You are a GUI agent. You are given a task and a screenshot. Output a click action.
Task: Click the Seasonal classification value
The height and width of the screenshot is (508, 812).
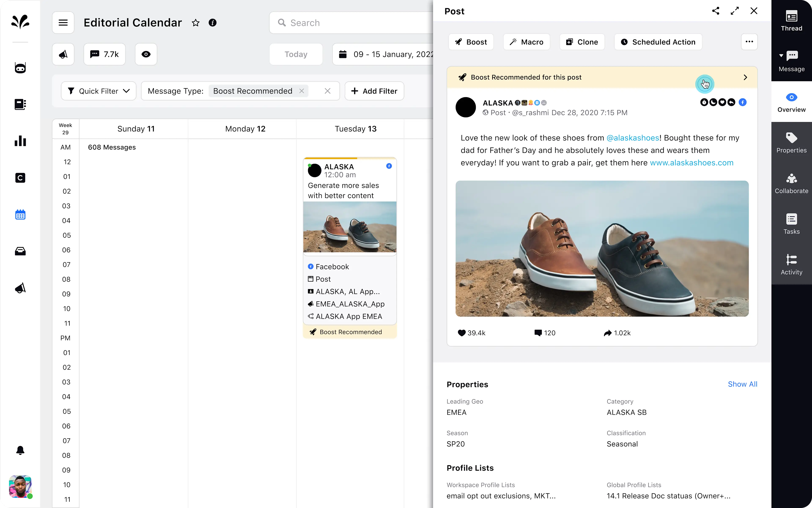622,444
